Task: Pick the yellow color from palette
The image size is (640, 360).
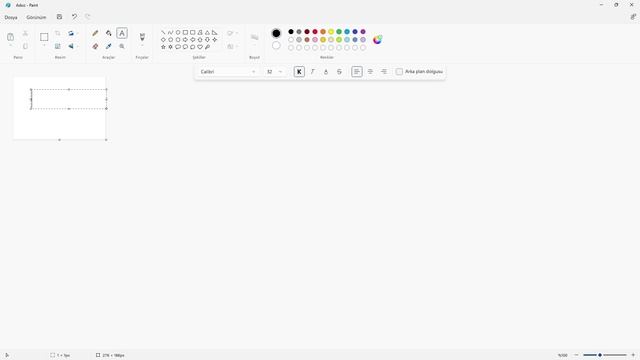Action: (331, 31)
